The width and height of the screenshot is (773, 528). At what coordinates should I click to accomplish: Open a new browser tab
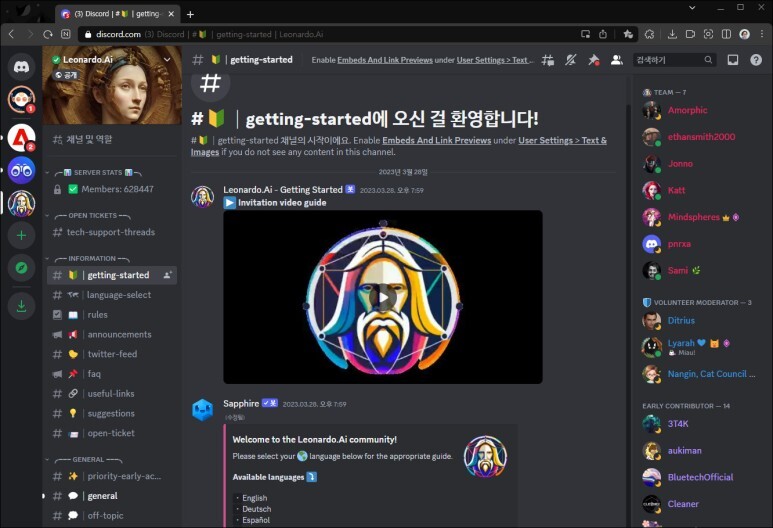pyautogui.click(x=190, y=14)
